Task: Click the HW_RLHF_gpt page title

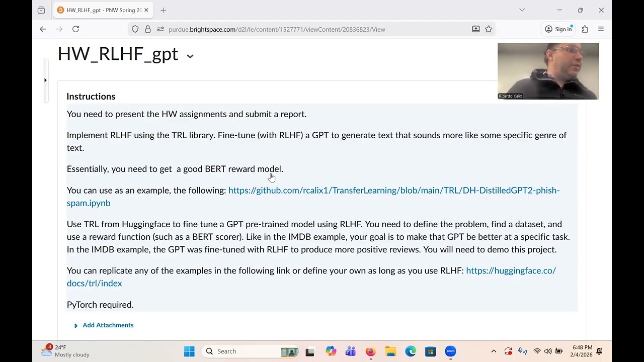Action: tap(118, 54)
